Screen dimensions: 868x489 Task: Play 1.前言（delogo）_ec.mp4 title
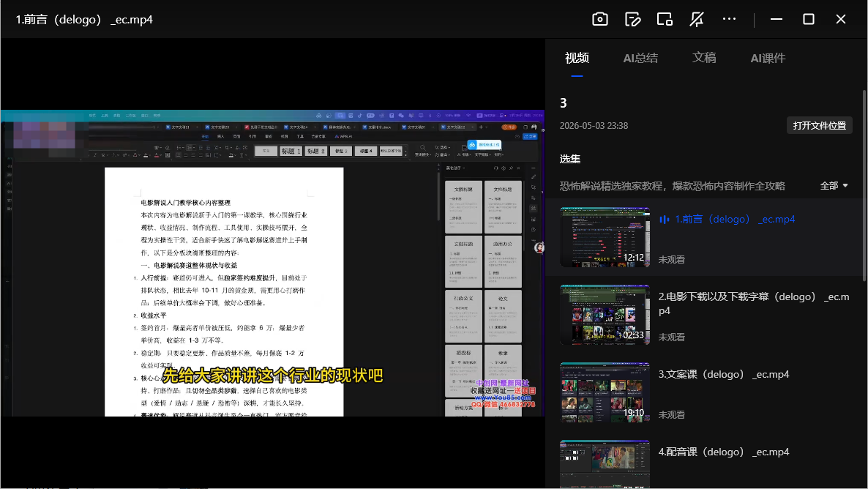coord(735,220)
